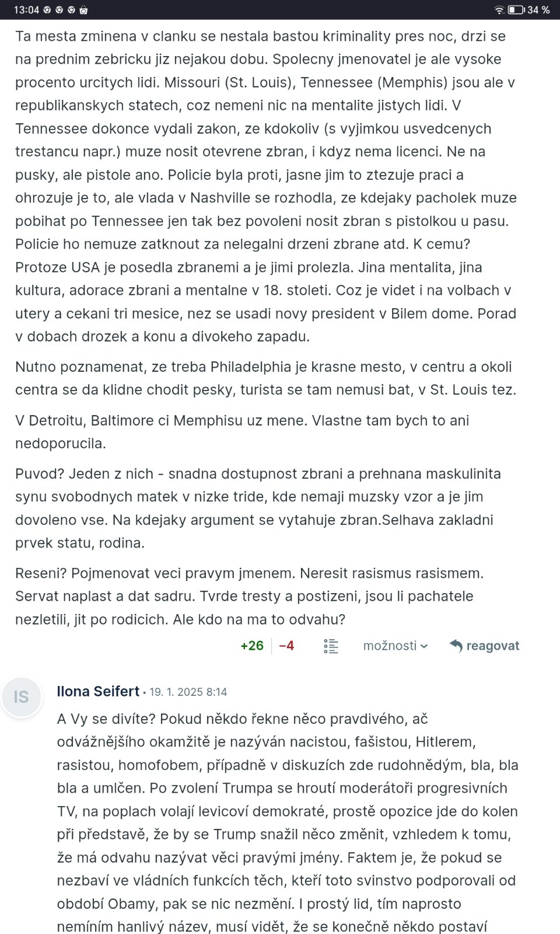Upvote the comment showing +26
This screenshot has height=934, width=560.
point(252,646)
